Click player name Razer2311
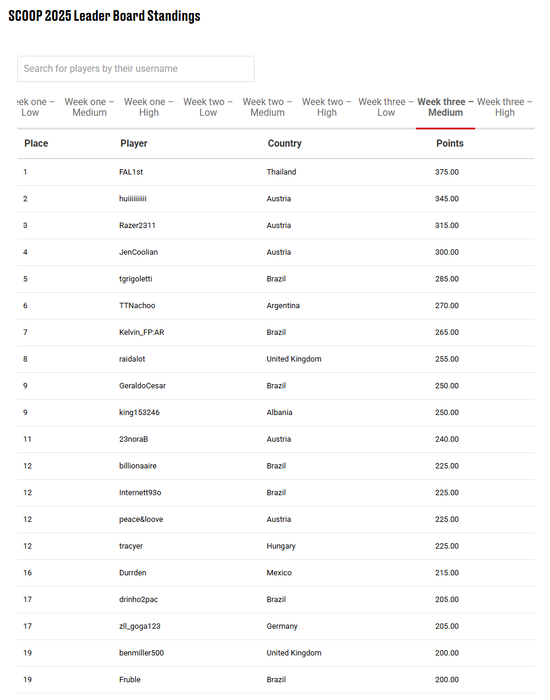The image size is (550, 700). (x=137, y=225)
